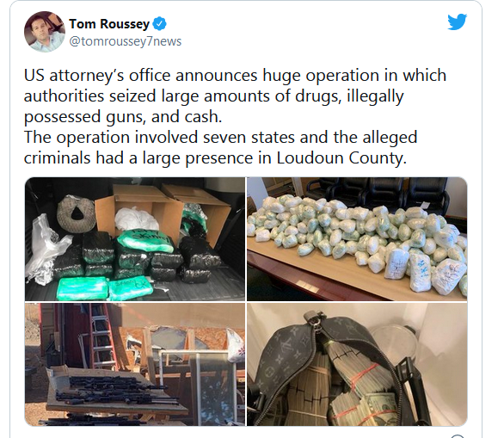Select the red ladder in guns photo
This screenshot has width=504, height=438.
(x=101, y=336)
